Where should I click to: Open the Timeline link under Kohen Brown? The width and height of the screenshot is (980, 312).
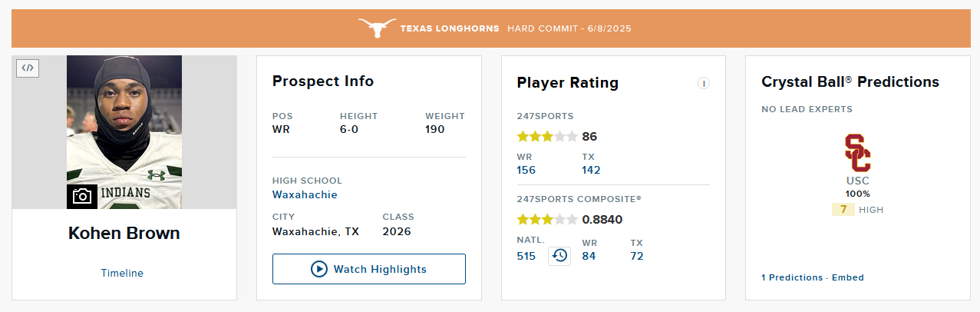(x=122, y=273)
